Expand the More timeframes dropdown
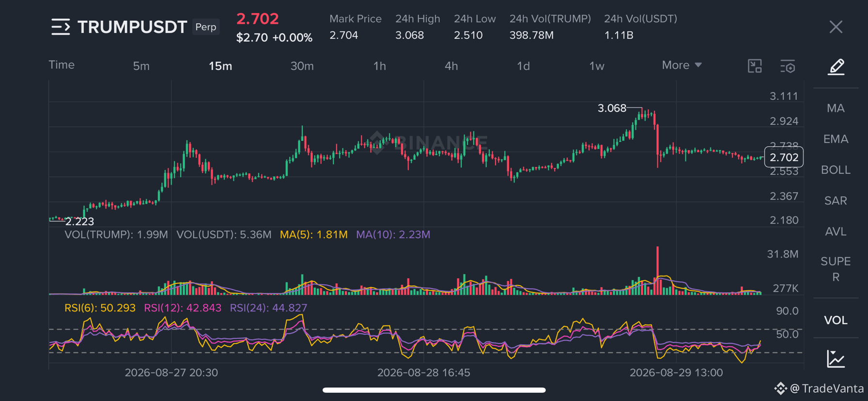 click(682, 65)
